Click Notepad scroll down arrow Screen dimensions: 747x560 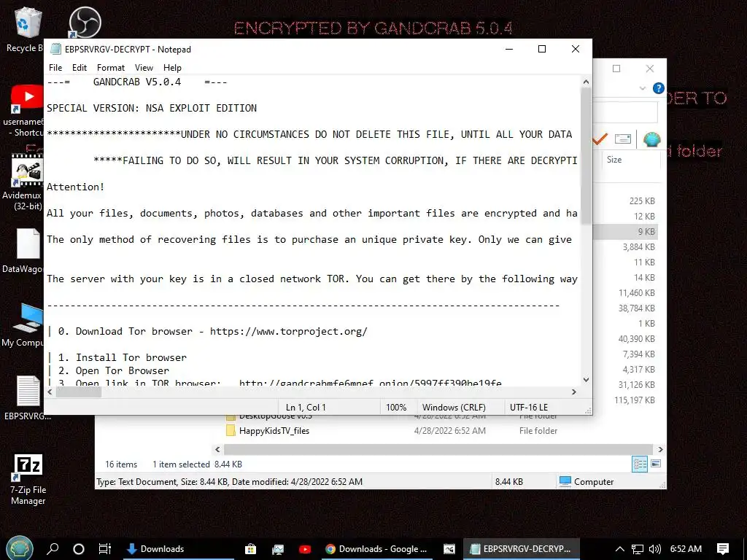pos(586,379)
